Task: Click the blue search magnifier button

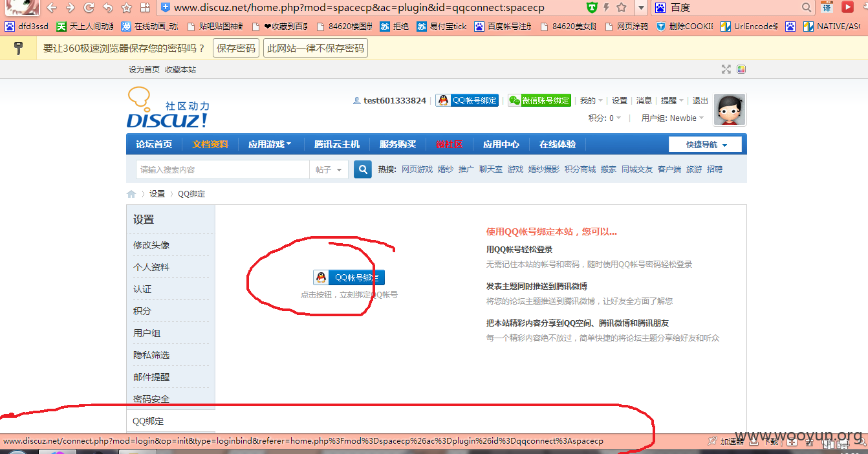Action: pyautogui.click(x=363, y=169)
